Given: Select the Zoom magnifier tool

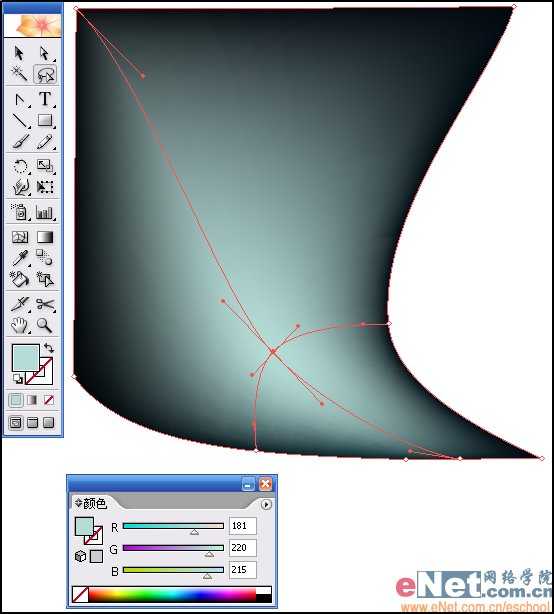Looking at the screenshot, I should tap(45, 325).
